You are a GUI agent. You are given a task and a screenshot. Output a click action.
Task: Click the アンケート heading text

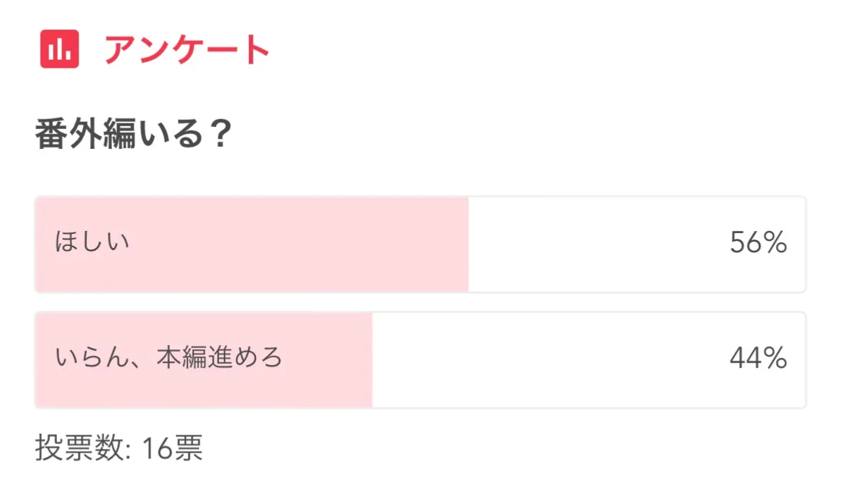click(187, 49)
